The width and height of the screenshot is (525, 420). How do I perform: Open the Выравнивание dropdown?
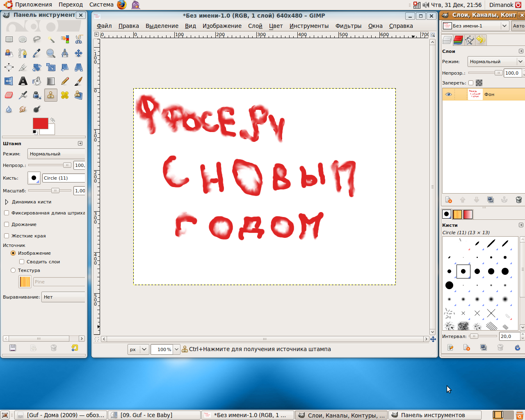point(63,297)
